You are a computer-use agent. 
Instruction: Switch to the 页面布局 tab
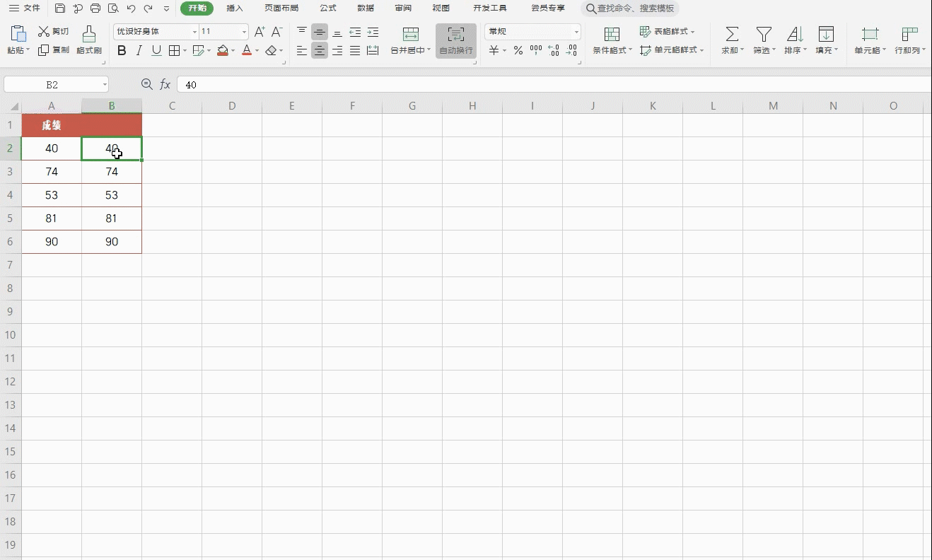[281, 8]
